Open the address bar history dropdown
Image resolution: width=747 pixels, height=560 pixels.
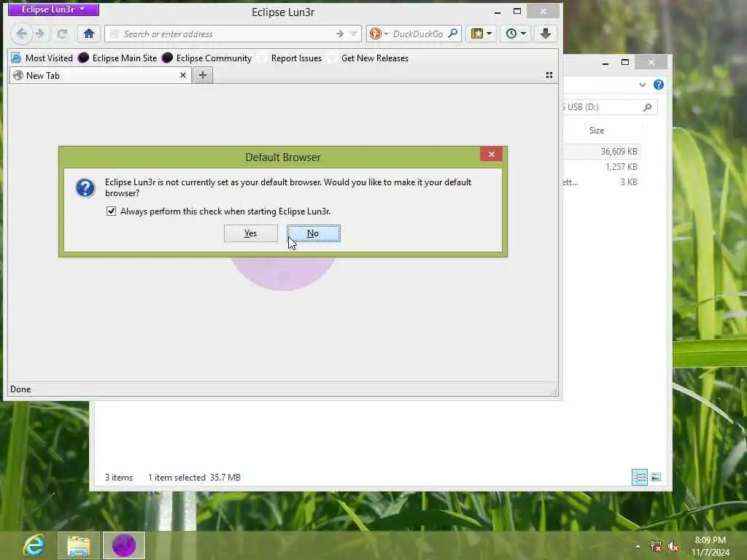click(354, 34)
